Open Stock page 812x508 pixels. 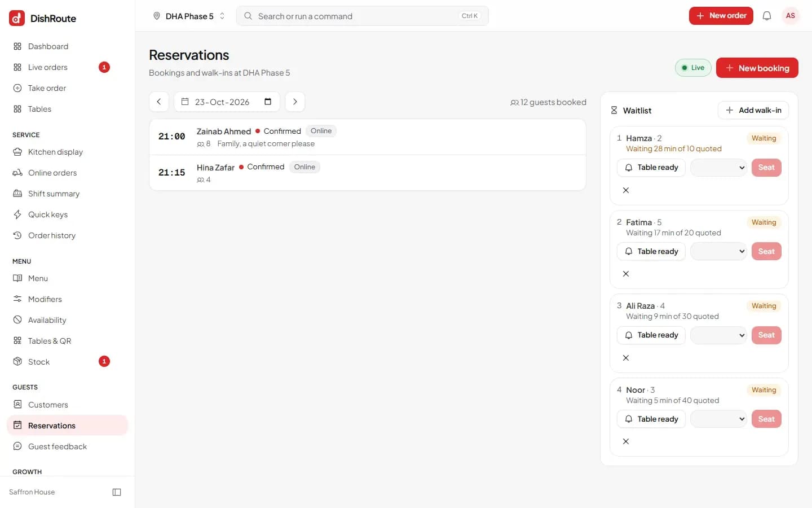(68, 362)
